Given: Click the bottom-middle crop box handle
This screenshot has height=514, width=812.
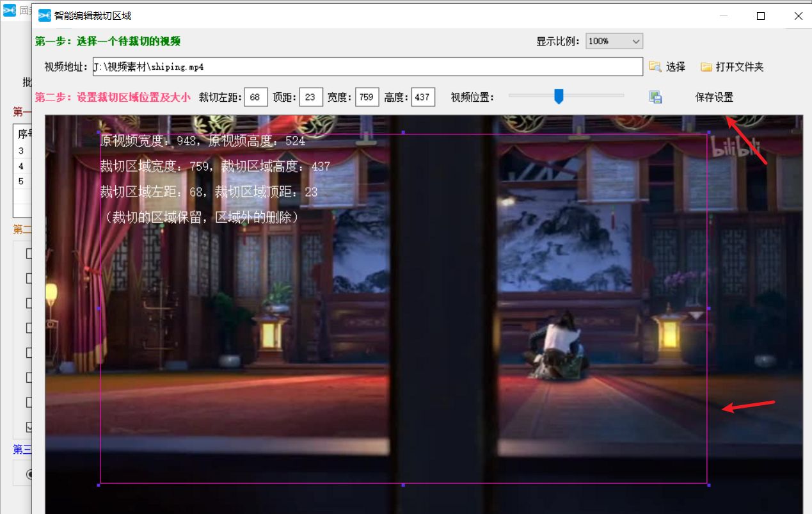Looking at the screenshot, I should (x=403, y=485).
